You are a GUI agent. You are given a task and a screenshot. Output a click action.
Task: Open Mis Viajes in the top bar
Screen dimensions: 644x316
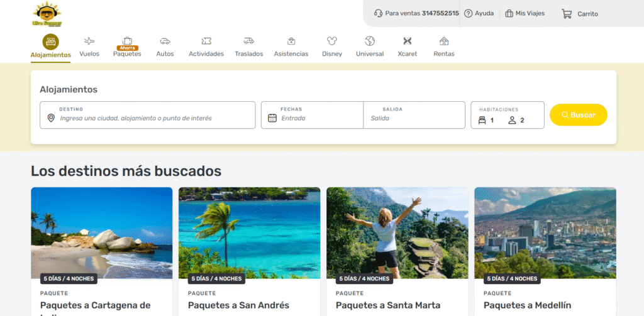[525, 14]
